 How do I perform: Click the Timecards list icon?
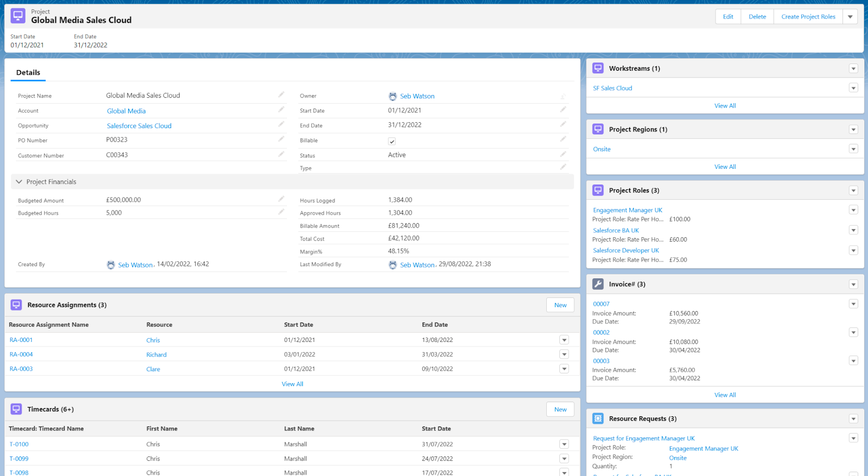(16, 409)
